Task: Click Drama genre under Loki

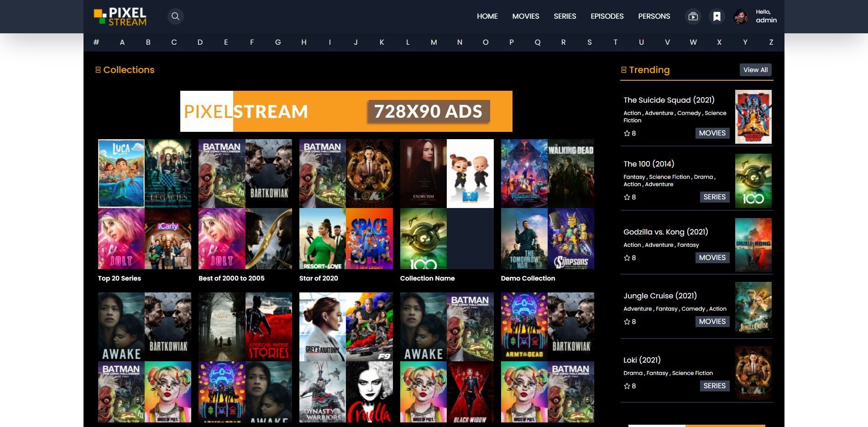Action: coord(633,373)
